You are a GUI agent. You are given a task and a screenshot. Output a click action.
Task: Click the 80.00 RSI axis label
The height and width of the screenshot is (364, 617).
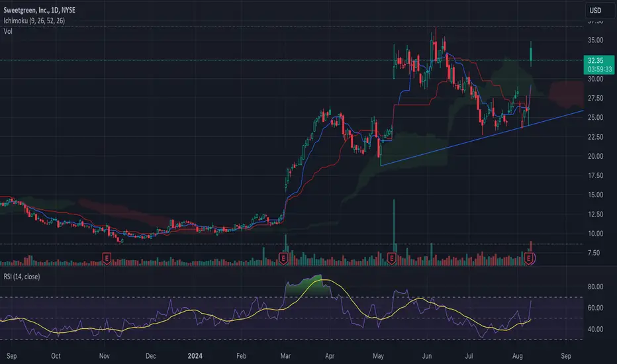tap(595, 287)
